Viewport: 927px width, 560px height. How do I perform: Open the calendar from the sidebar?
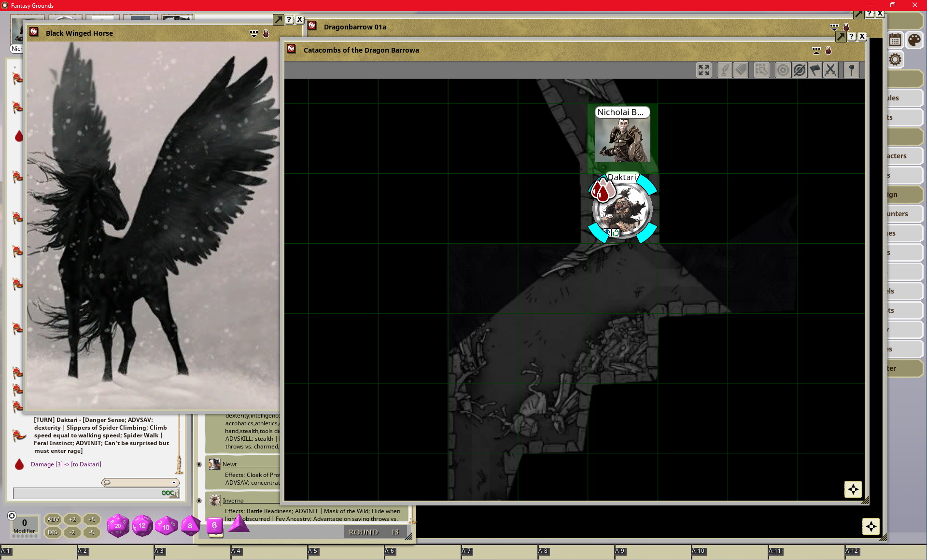click(x=895, y=40)
